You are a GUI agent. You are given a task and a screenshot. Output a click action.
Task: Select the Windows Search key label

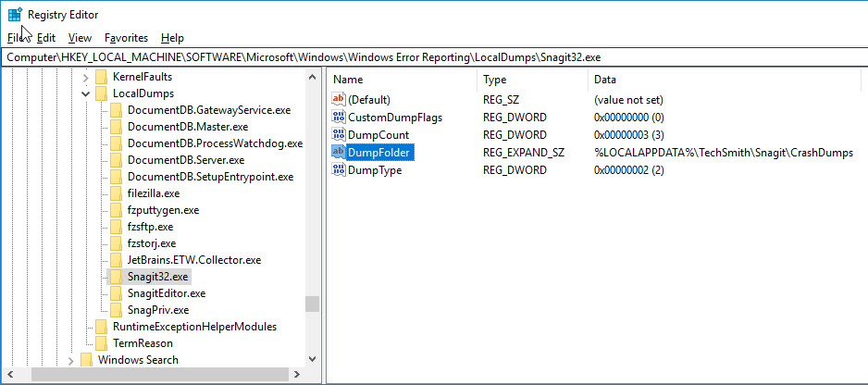pos(138,360)
